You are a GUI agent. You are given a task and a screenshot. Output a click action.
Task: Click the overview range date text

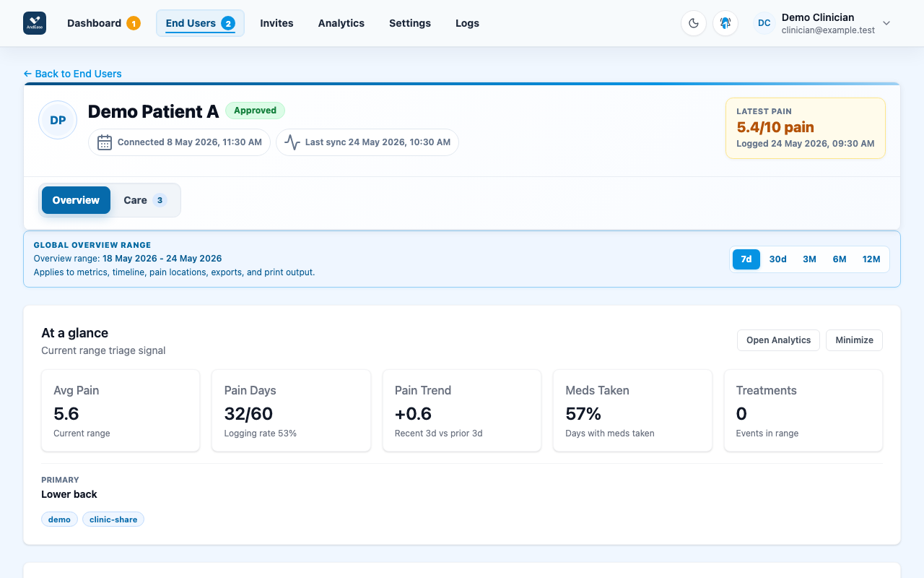[162, 258]
